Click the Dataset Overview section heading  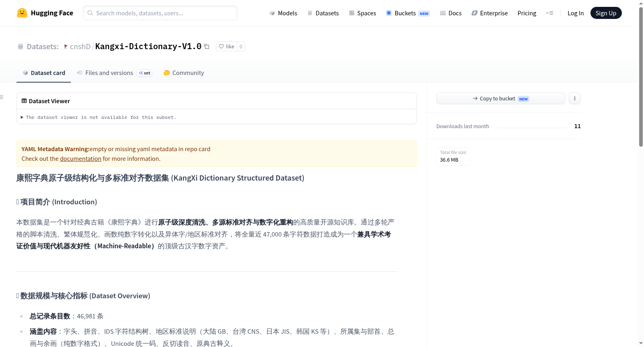(83, 296)
